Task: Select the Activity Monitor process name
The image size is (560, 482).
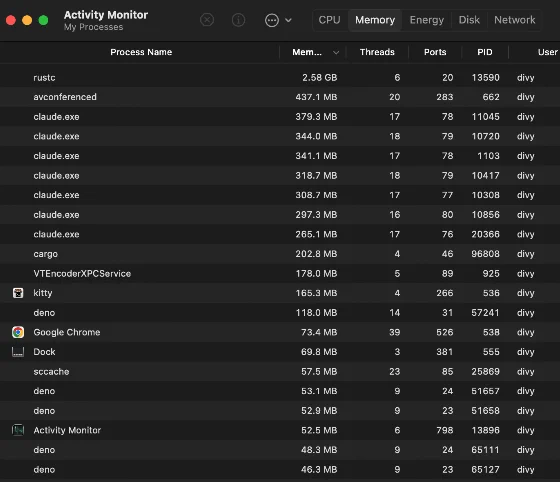Action: coord(67,430)
